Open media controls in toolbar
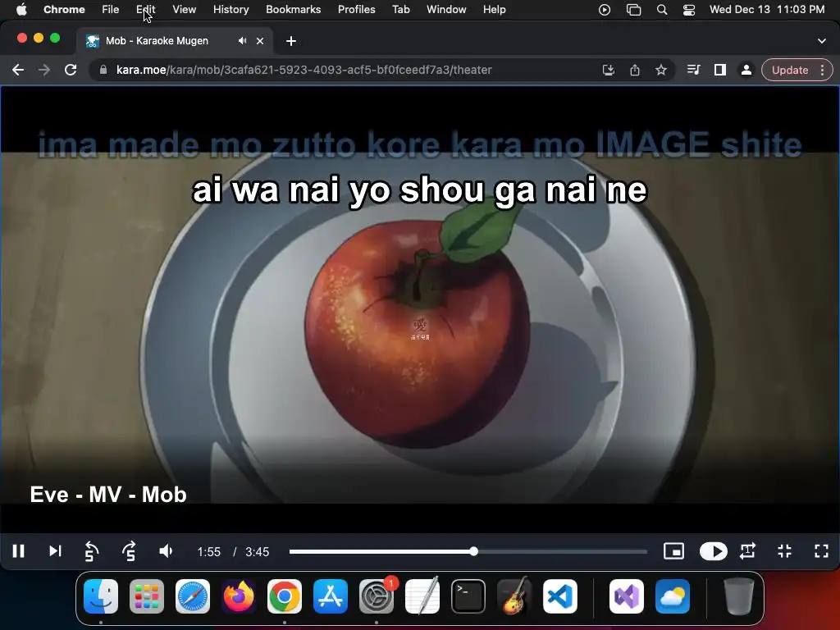This screenshot has width=840, height=630. point(694,71)
